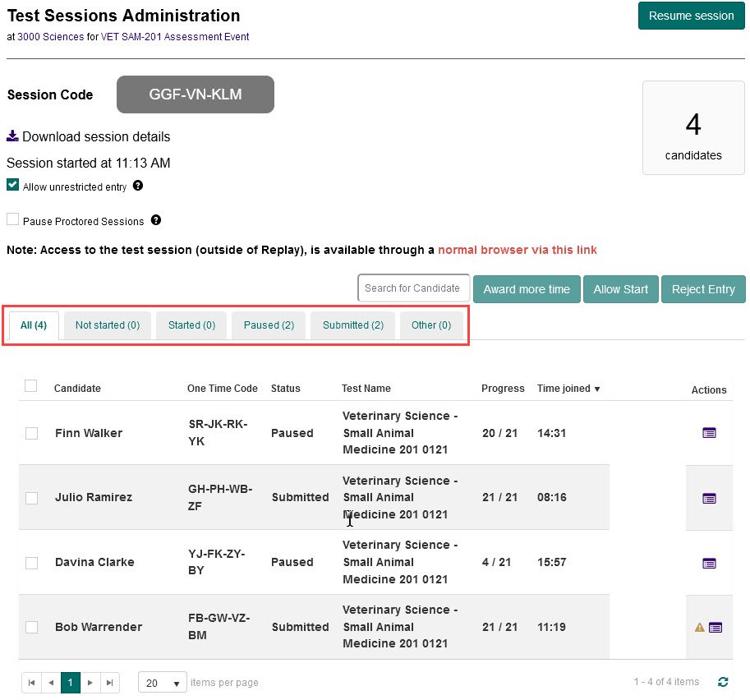The image size is (750, 700).
Task: Go to next page pager arrow
Action: [90, 683]
